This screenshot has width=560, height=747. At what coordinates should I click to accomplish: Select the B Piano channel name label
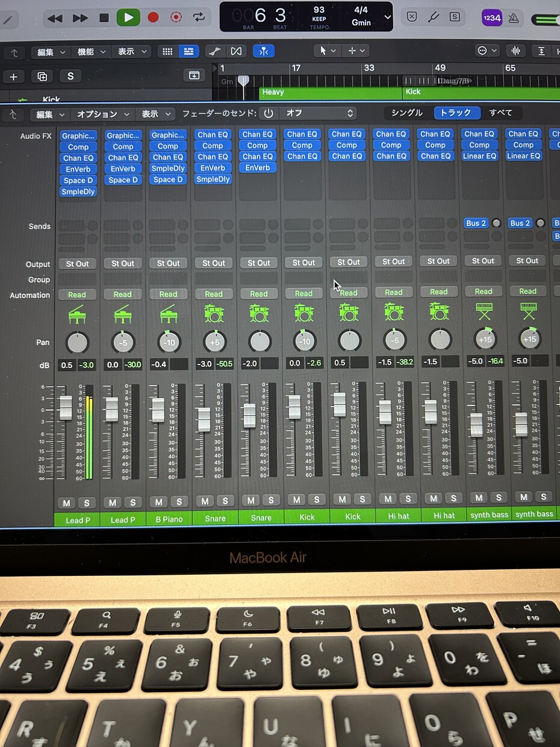tap(169, 519)
